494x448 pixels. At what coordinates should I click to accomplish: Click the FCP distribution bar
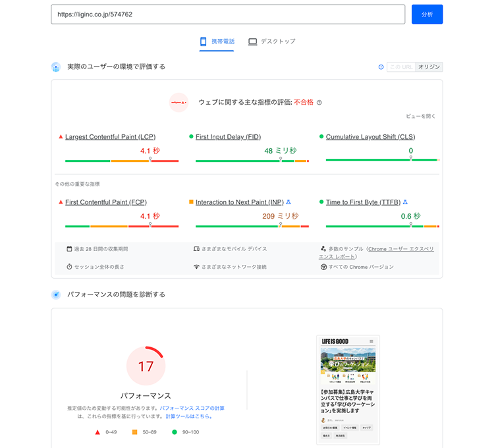(122, 226)
